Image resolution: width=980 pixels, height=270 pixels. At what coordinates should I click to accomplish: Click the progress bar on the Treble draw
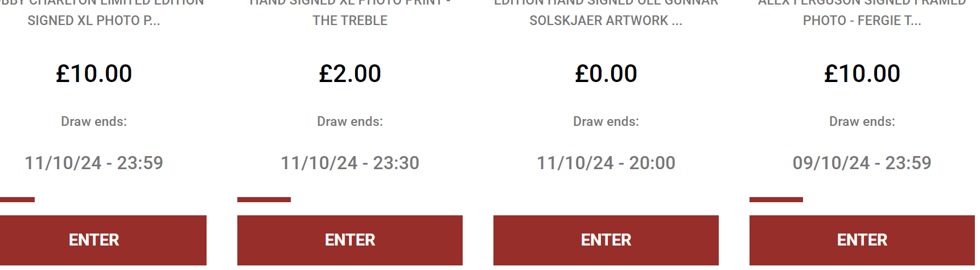coord(264,199)
